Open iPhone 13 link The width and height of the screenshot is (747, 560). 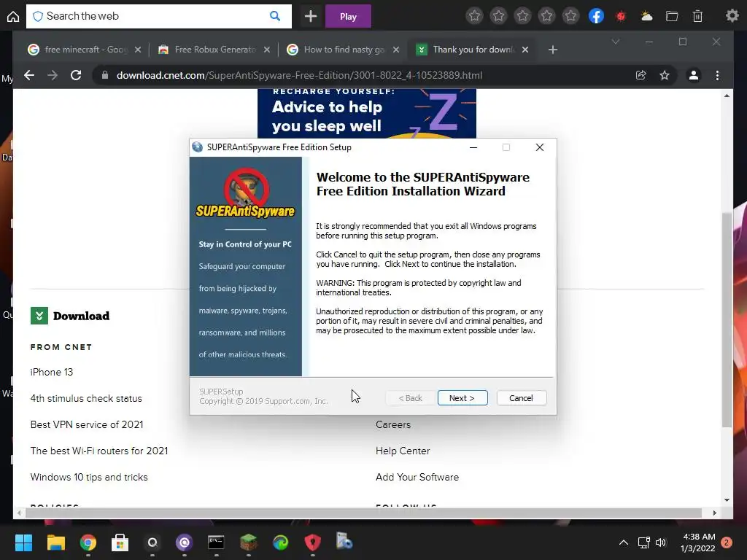[x=52, y=372]
